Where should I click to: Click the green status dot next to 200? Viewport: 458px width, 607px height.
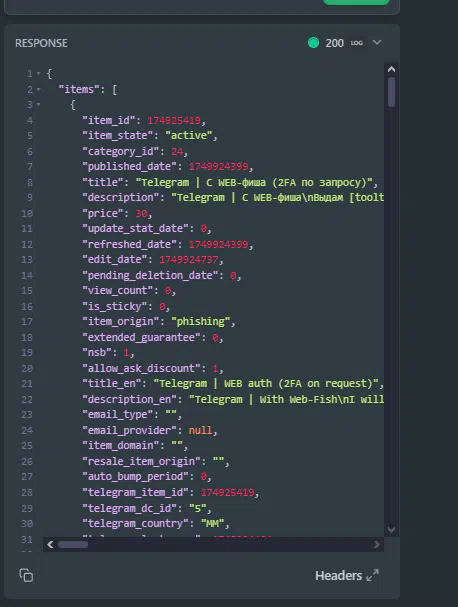(x=313, y=43)
